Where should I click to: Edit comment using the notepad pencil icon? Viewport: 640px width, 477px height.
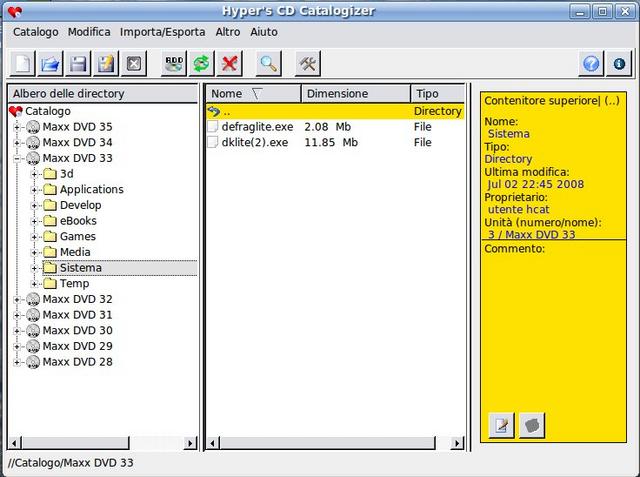[x=501, y=425]
